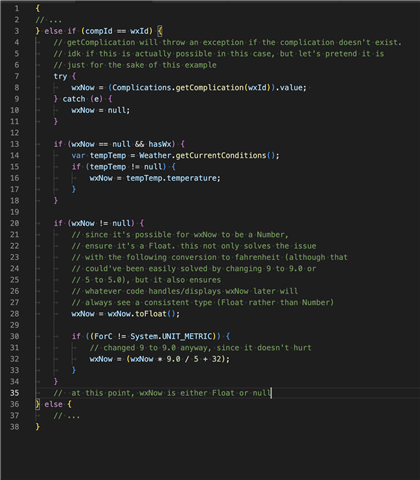Click wxNow = null assignment on line 10

[x=100, y=110]
